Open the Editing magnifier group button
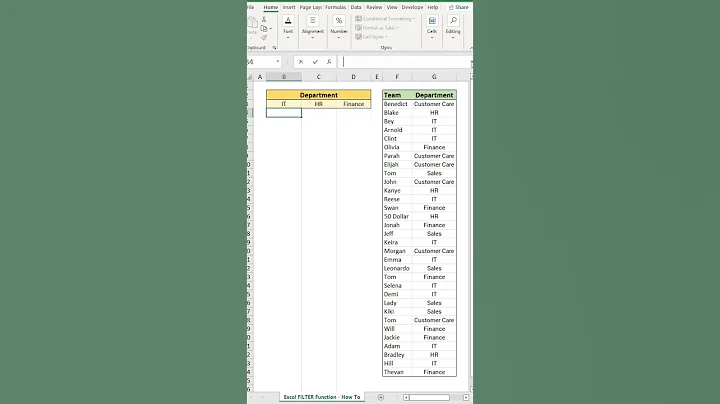This screenshot has height=404, width=720. click(453, 27)
